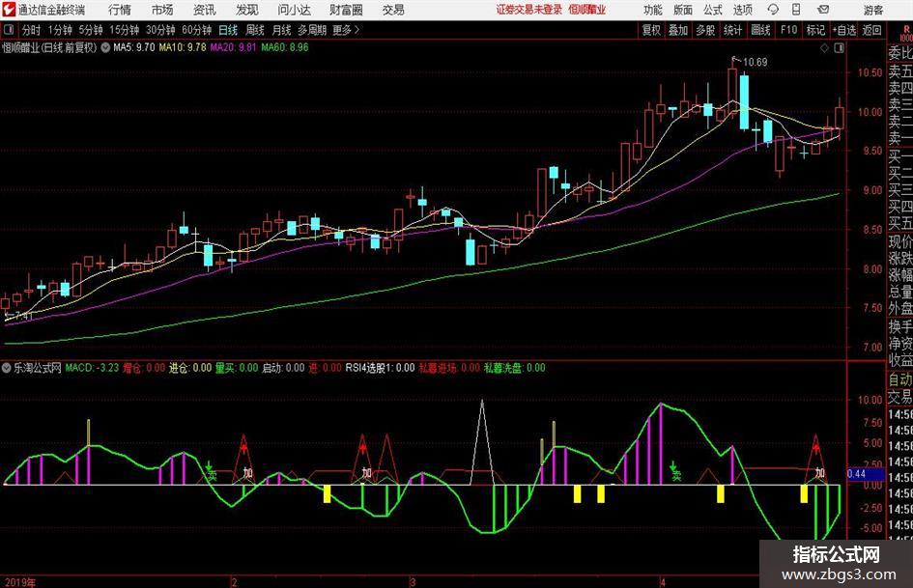Viewport: 913px width, 588px height.
Task: Click the 游客 guest account label
Action: coord(873,10)
